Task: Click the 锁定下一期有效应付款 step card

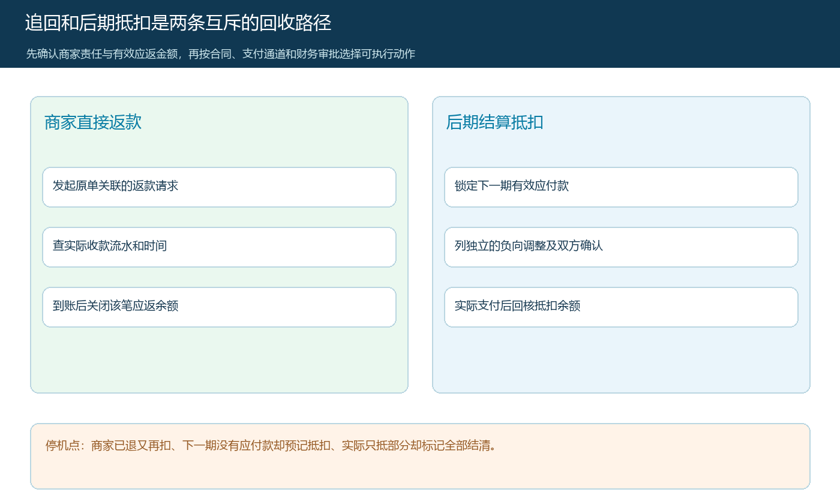Action: (621, 187)
